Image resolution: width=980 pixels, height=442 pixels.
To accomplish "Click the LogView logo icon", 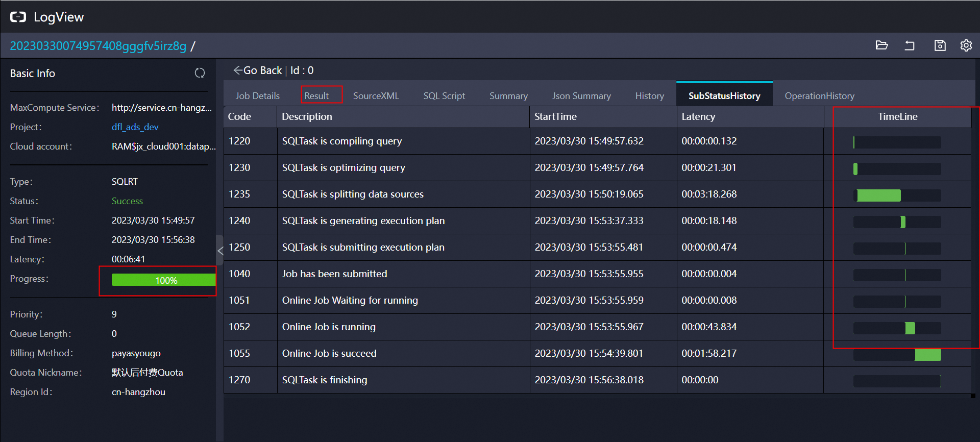I will click(18, 17).
